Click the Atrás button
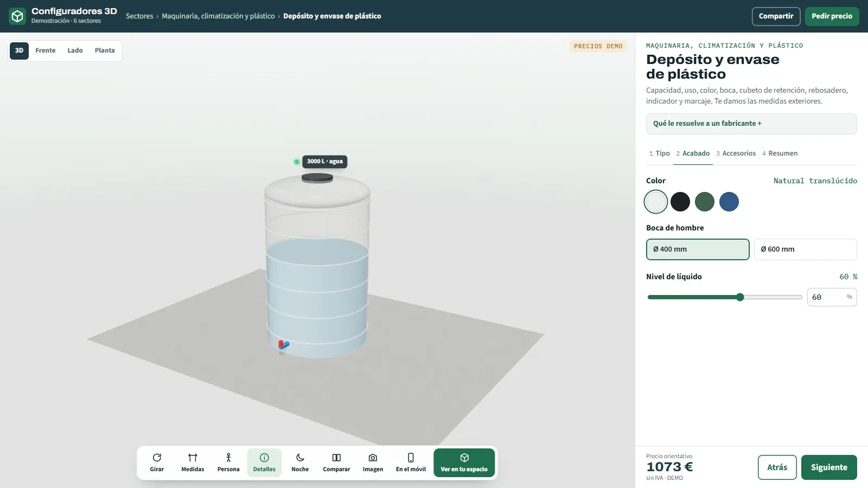Image resolution: width=868 pixels, height=488 pixels. [777, 467]
